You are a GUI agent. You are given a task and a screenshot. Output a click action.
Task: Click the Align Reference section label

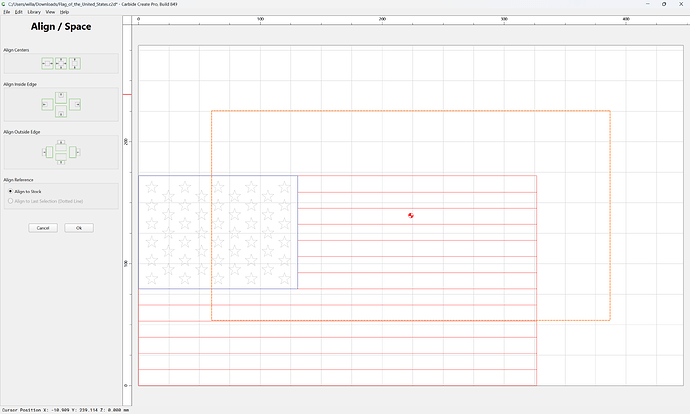pos(18,180)
